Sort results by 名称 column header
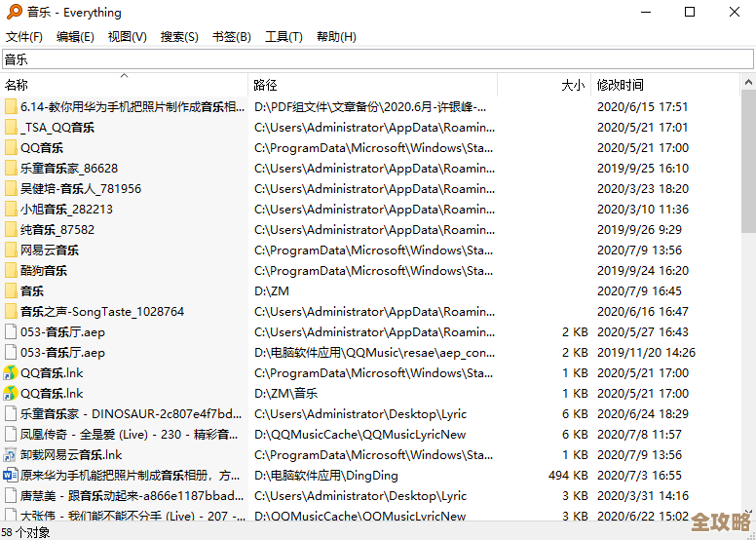The width and height of the screenshot is (756, 540). coord(17,86)
